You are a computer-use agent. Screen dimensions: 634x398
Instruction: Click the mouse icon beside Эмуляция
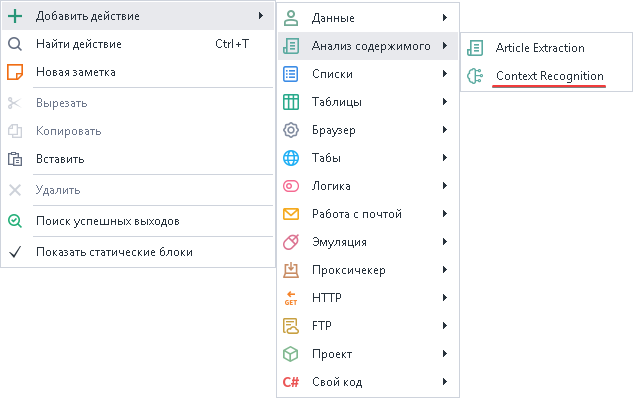pos(291,242)
